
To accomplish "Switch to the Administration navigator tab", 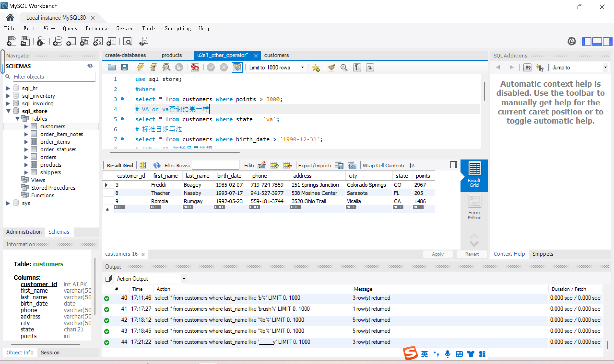I will click(x=24, y=232).
